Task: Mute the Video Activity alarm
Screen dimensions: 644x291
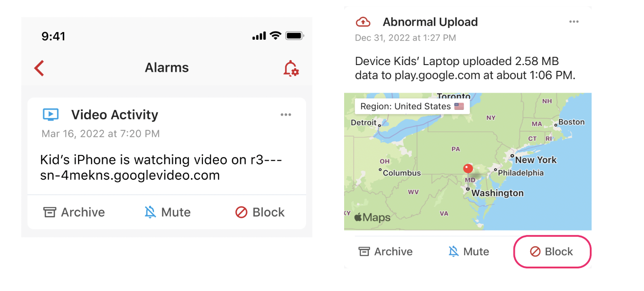Action: tap(168, 212)
